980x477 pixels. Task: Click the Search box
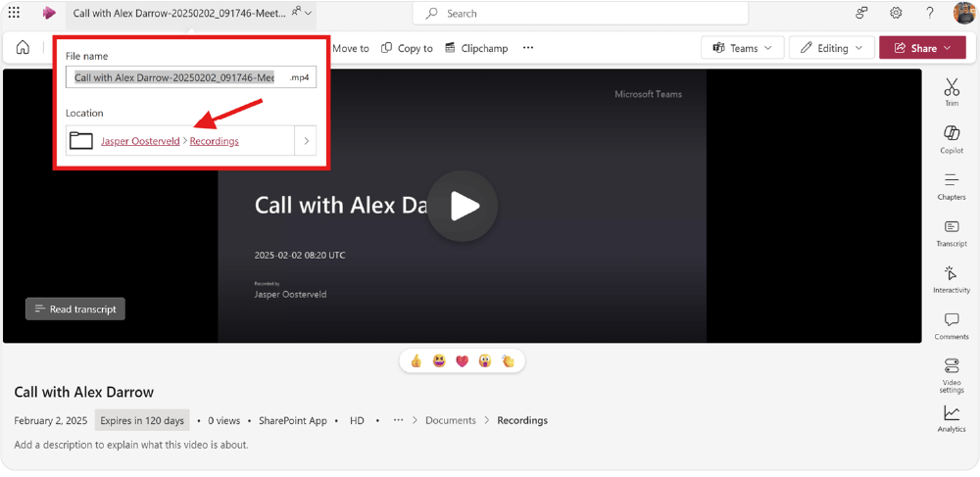click(580, 13)
